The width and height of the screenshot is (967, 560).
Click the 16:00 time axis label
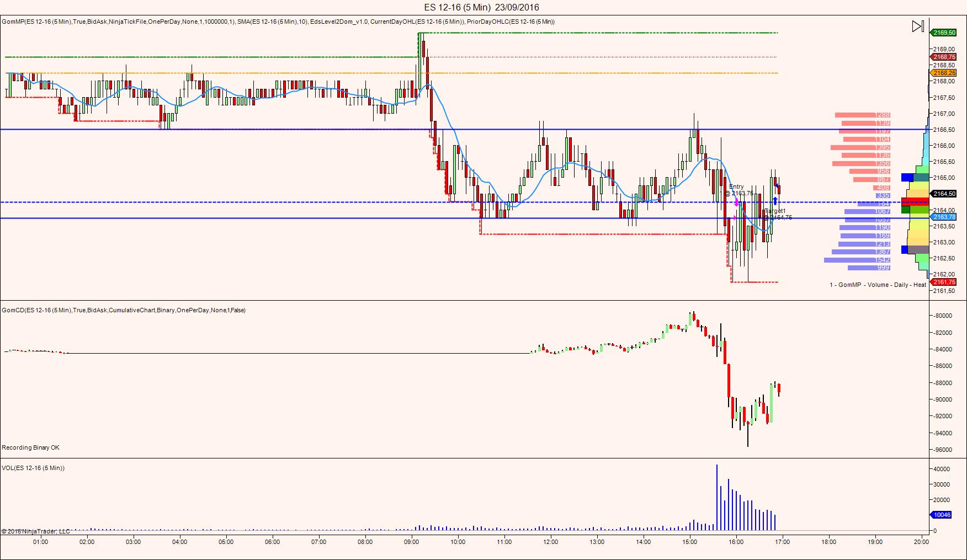tap(736, 542)
